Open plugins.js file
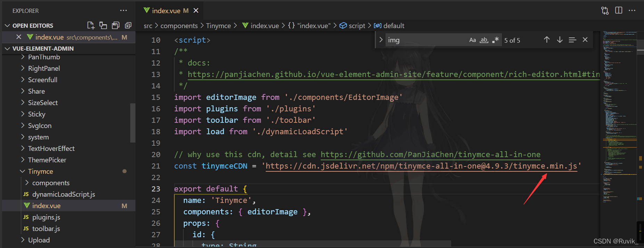Viewport: 644px width, 248px height. pos(46,217)
